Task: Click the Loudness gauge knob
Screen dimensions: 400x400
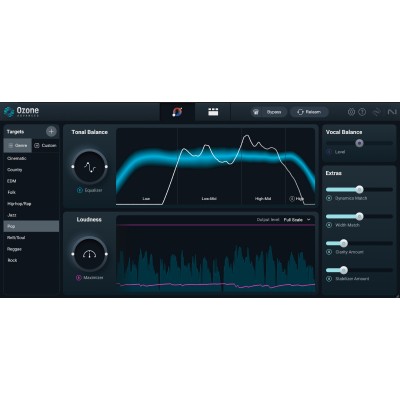Action: coord(89,254)
